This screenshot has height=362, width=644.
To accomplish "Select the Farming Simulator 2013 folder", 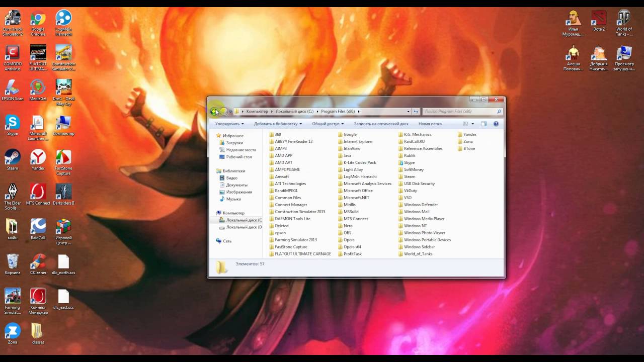I will pos(293,240).
